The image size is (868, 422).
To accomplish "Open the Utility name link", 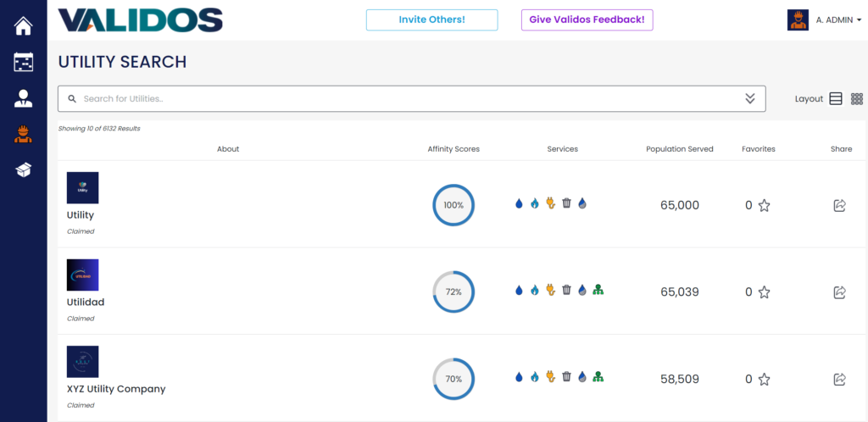I will click(x=81, y=215).
